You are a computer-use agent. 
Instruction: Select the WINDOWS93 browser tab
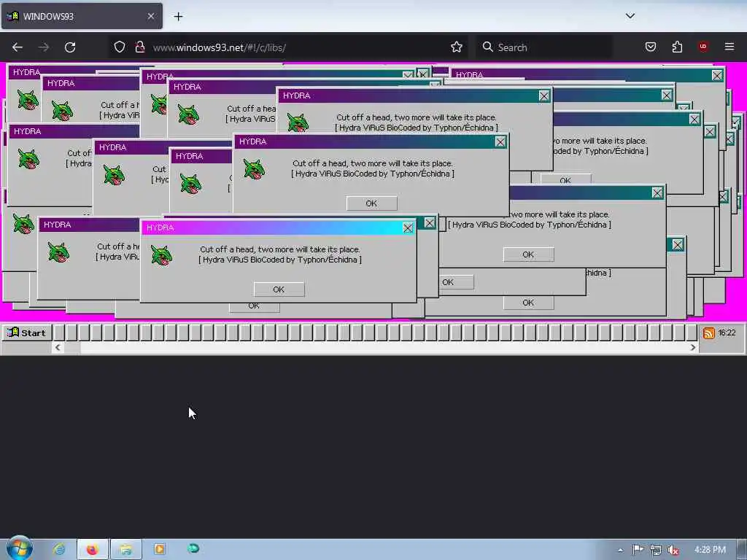coord(82,16)
